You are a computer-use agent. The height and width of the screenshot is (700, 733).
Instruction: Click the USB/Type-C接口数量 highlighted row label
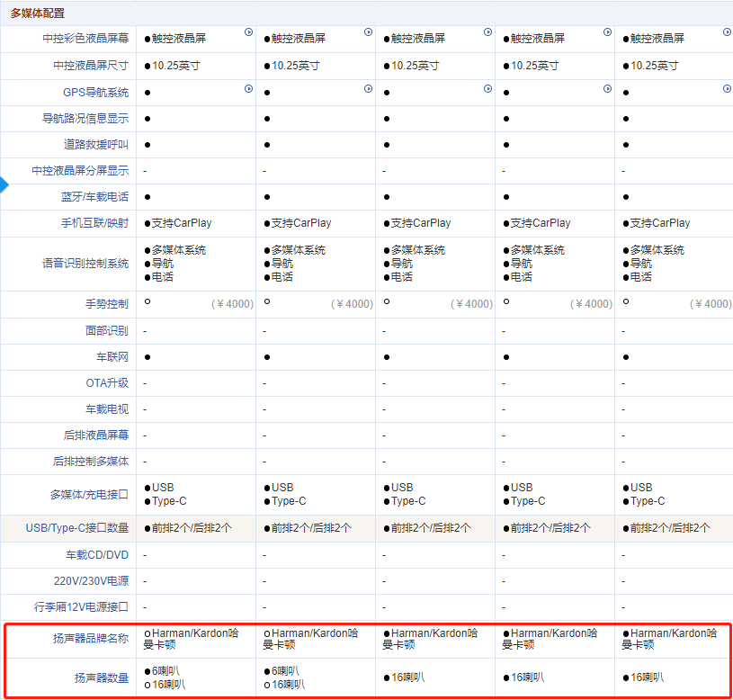point(77,528)
